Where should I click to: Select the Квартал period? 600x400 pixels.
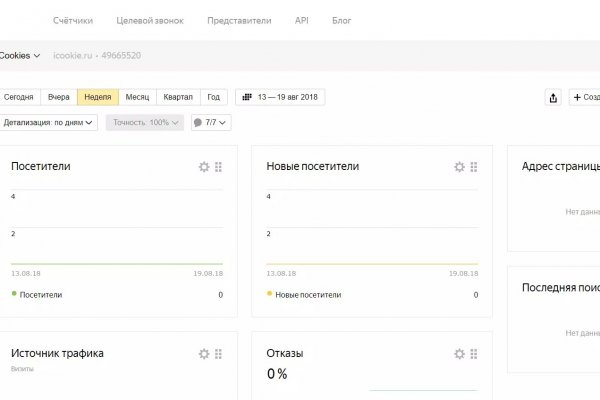[178, 98]
